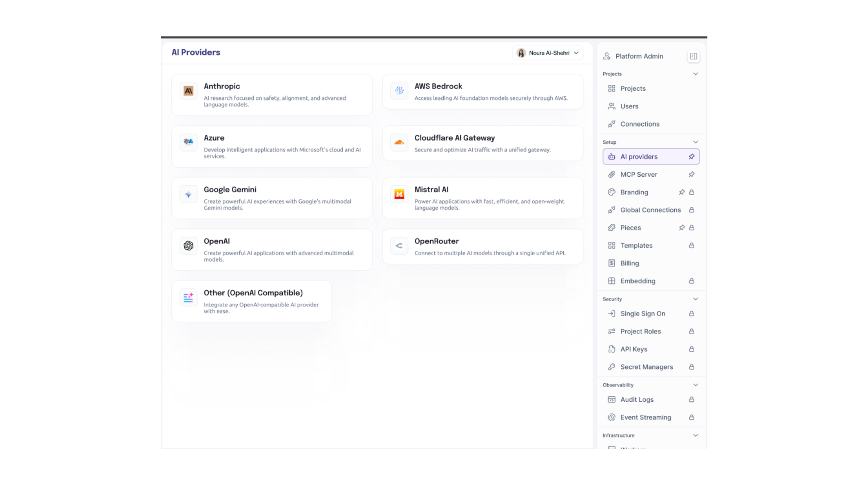Click the AI Providers page heading
Screen dimensions: 868x485
(196, 53)
